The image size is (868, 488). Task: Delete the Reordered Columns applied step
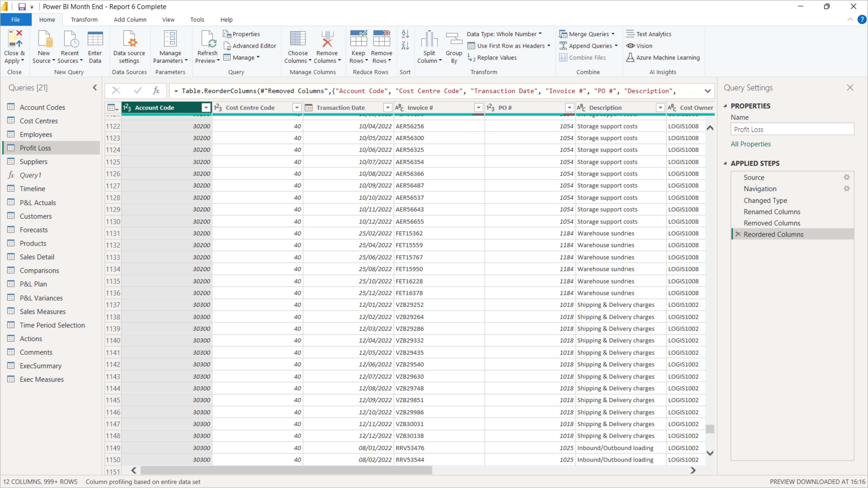point(738,235)
